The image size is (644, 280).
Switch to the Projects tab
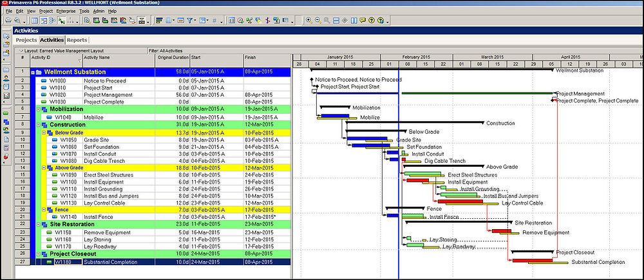[26, 40]
